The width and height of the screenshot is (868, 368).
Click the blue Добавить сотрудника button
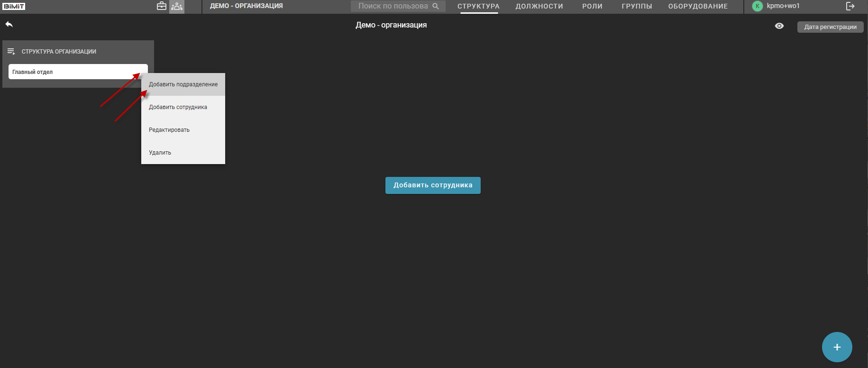point(433,185)
